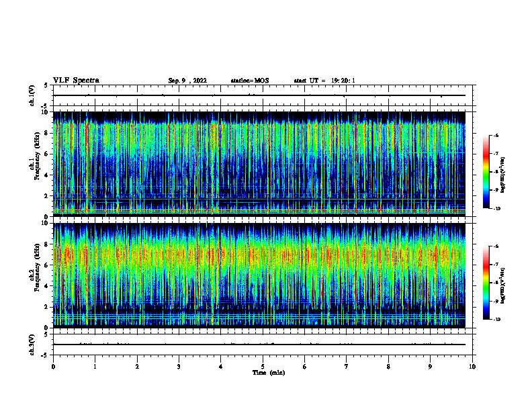Click time axis tick label "9"
Viewport: 532px width, 411px height.
[430, 367]
